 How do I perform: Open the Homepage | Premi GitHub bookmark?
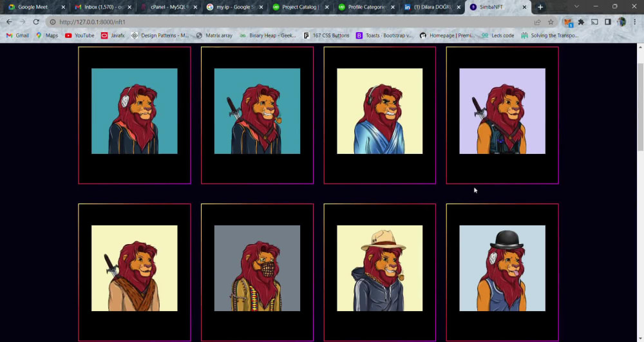coord(448,35)
